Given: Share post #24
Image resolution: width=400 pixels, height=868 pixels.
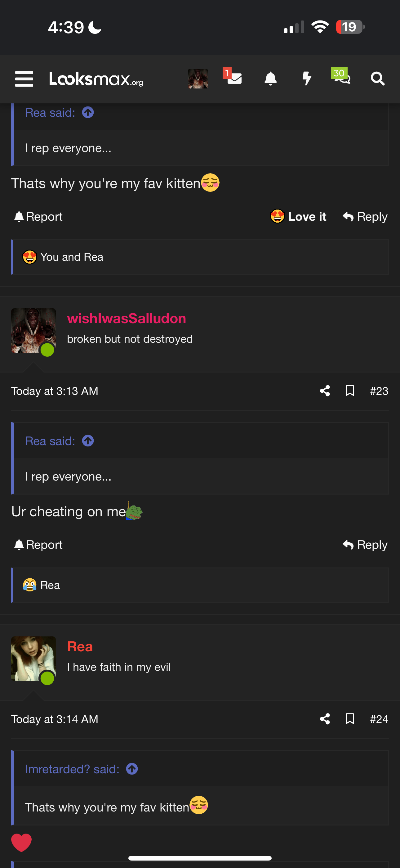Looking at the screenshot, I should 325,719.
